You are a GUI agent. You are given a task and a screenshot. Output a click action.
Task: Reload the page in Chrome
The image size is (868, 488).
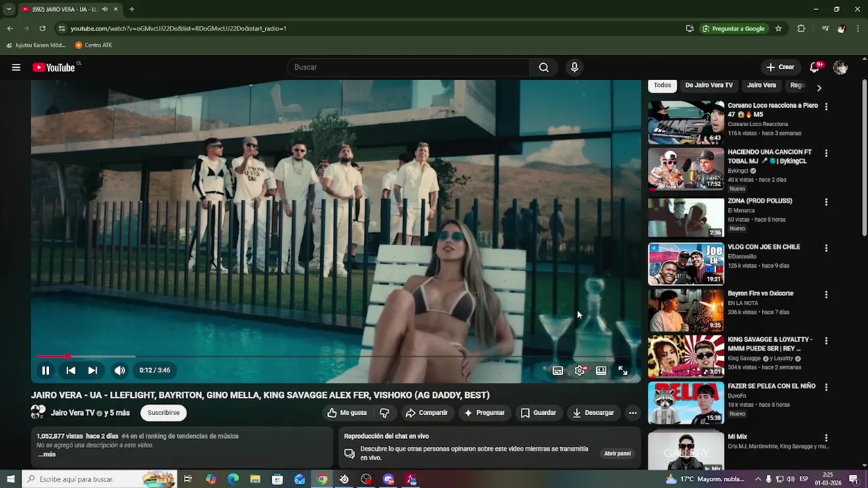[x=42, y=28]
